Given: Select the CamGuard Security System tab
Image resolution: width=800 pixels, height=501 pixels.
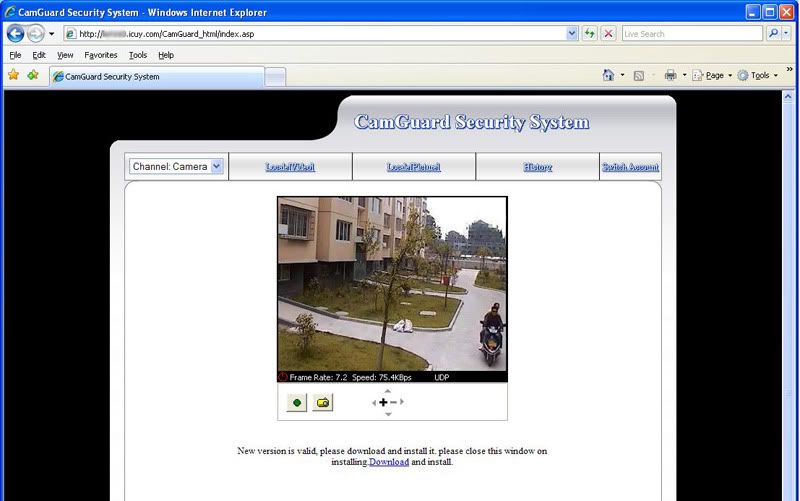Looking at the screenshot, I should [157, 77].
